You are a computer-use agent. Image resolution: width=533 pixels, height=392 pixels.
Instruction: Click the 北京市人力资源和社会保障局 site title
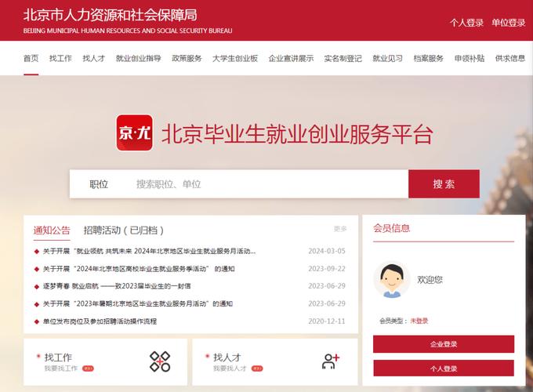[x=111, y=16]
